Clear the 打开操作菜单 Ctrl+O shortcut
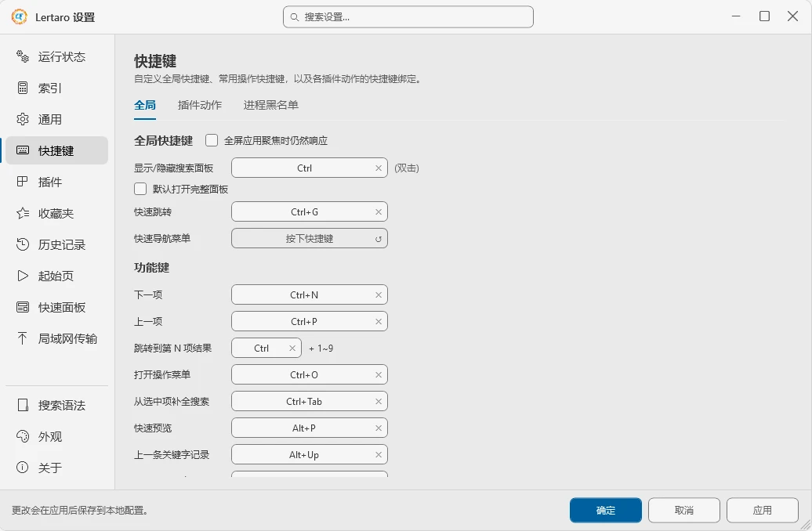 379,375
